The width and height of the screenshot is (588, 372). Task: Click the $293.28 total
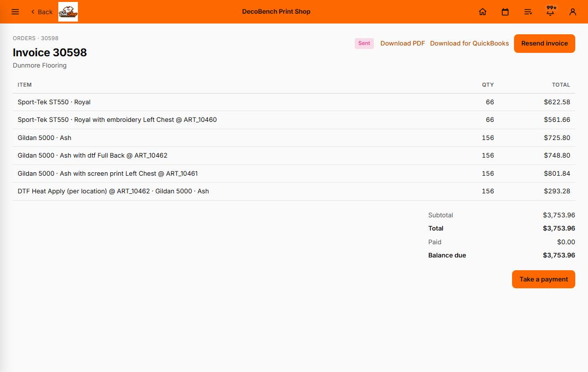click(x=557, y=191)
